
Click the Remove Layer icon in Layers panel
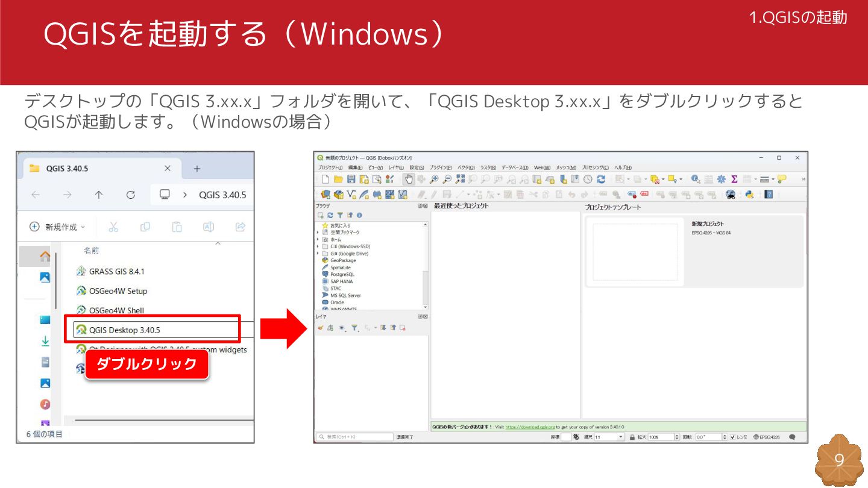[403, 327]
